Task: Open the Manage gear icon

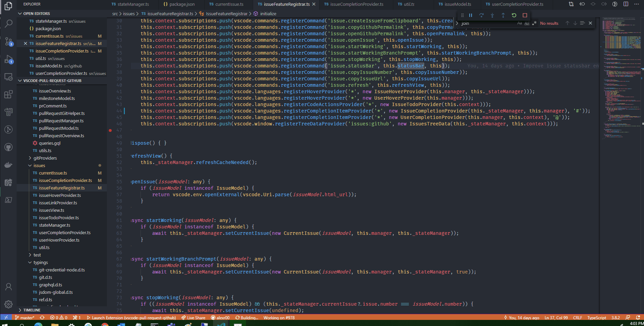Action: [x=8, y=304]
